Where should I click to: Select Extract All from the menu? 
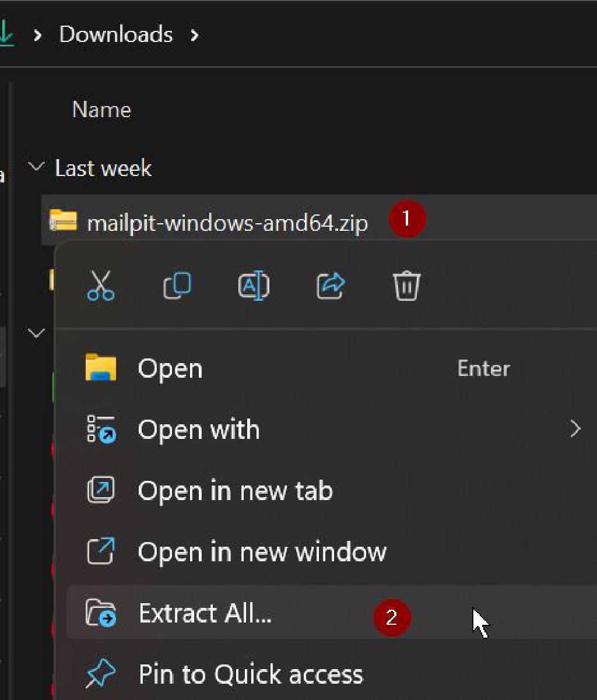(x=205, y=613)
